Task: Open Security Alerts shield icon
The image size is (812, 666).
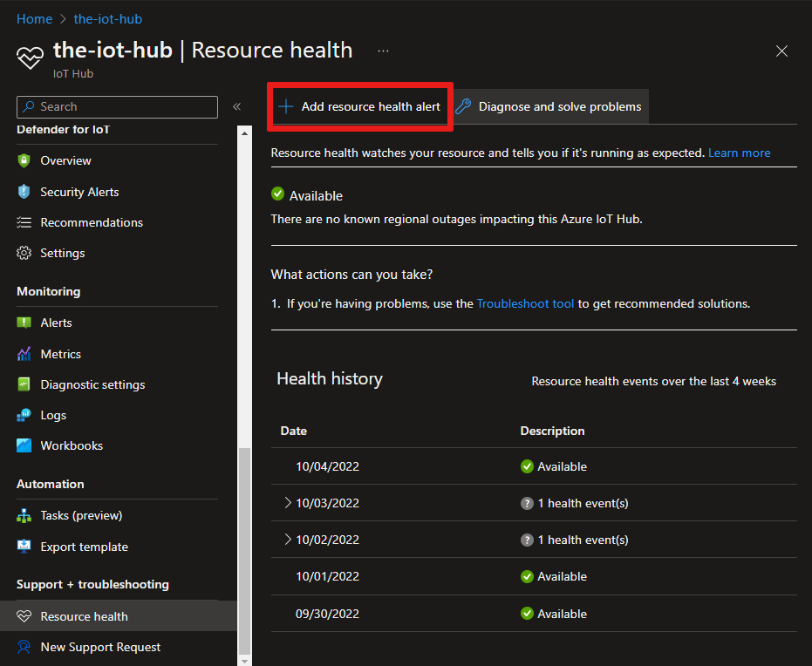Action: coord(24,192)
